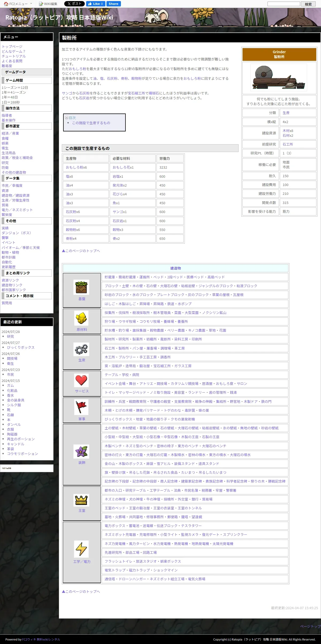Click the 生産 gears icon
Screen dimensions: 321x644
point(81,349)
